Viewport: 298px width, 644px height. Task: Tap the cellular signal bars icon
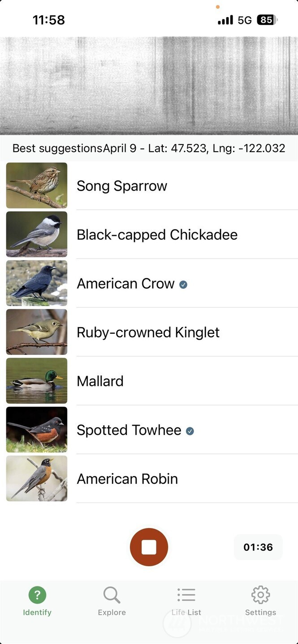[225, 20]
